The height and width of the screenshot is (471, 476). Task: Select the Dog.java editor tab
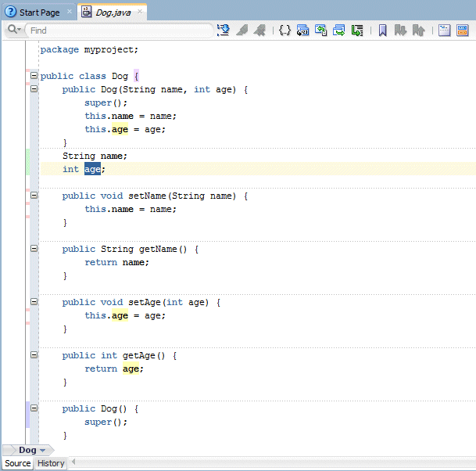[113, 13]
